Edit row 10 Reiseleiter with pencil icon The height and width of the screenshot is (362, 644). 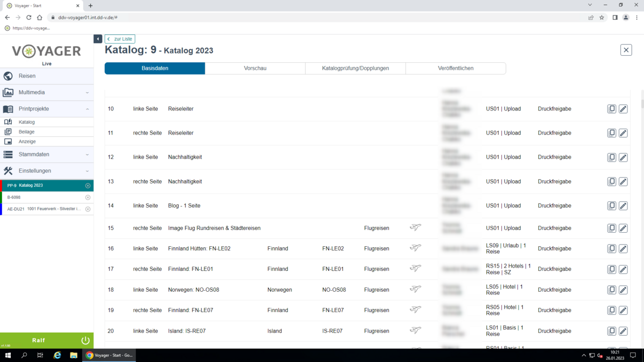coord(623,109)
